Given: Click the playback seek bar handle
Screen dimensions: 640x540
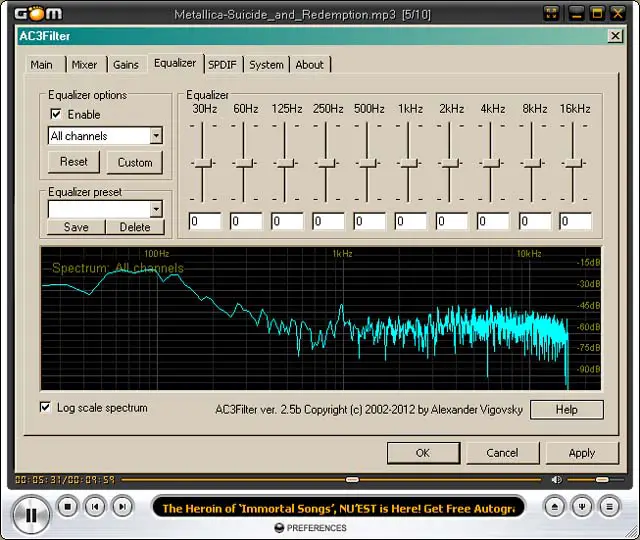Looking at the screenshot, I should 352,480.
